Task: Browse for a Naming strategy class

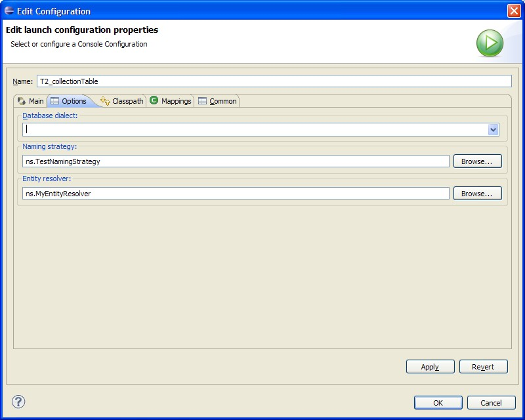Action: [x=478, y=161]
